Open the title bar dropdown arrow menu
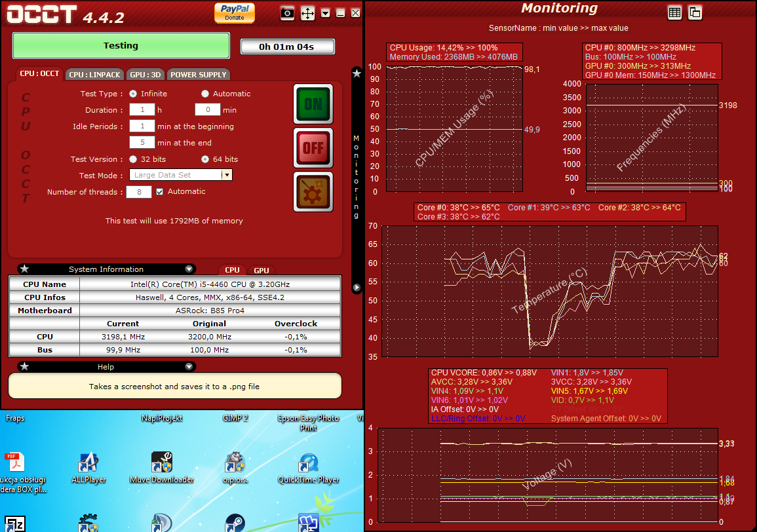Image resolution: width=757 pixels, height=532 pixels. 325,13
